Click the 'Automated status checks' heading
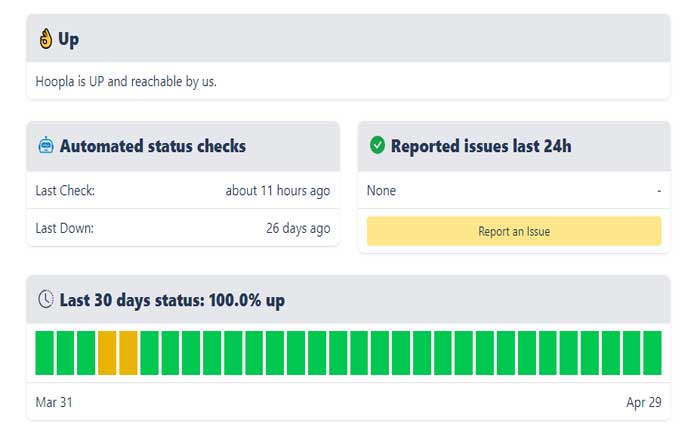This screenshot has height=430, width=700. [153, 146]
